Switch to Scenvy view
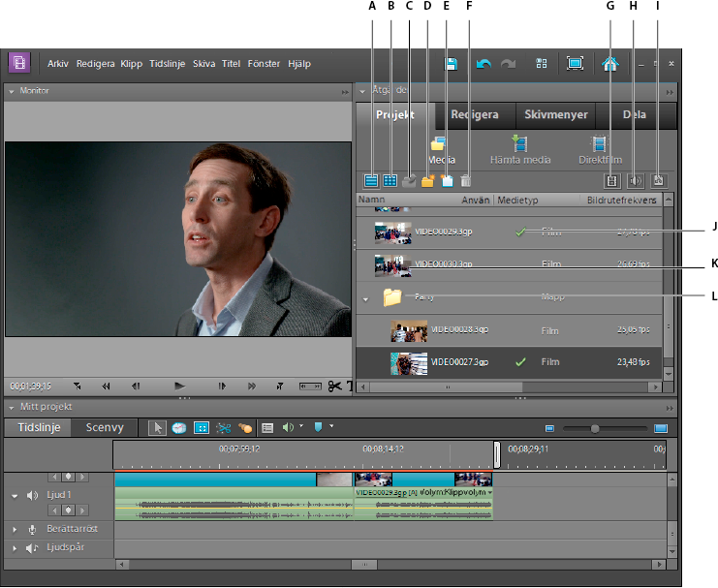 (105, 428)
